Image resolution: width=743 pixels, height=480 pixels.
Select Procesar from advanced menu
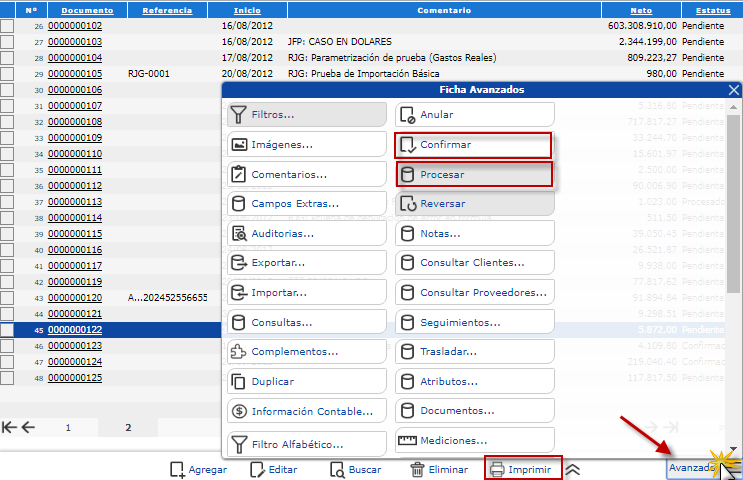coord(473,174)
